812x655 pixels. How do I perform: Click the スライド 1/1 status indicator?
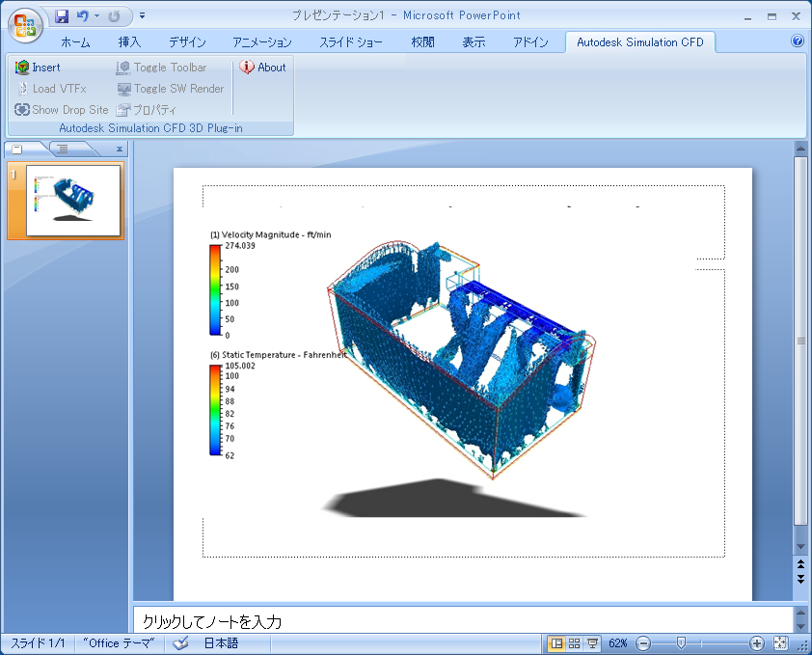pyautogui.click(x=38, y=643)
